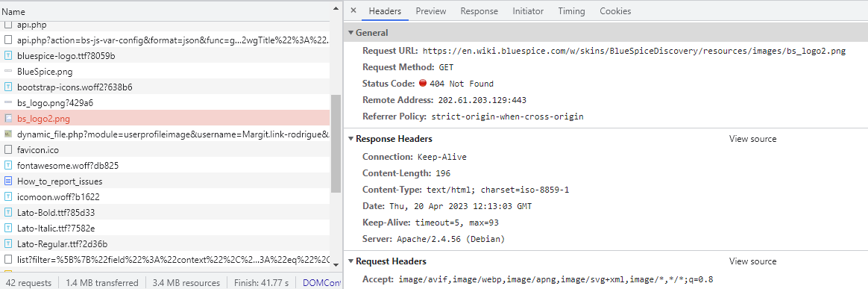The height and width of the screenshot is (289, 868).
Task: Click document icon of How_to_report_issues
Action: coord(8,181)
